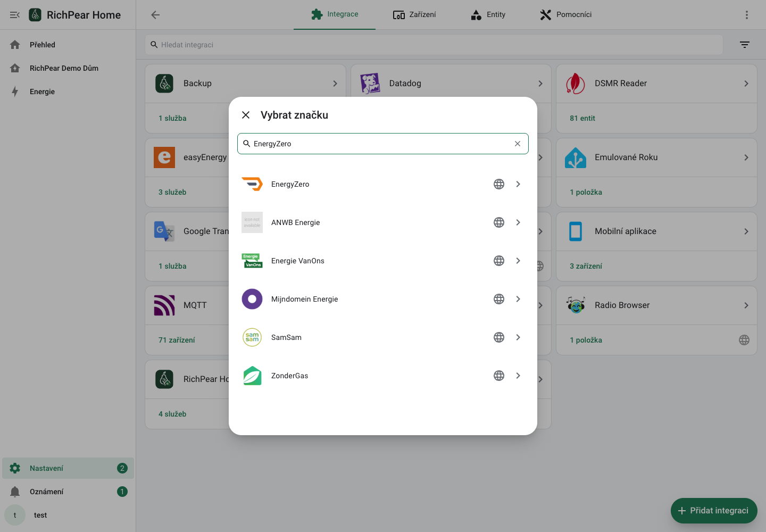Open the 3 zařízení link

[x=586, y=266]
